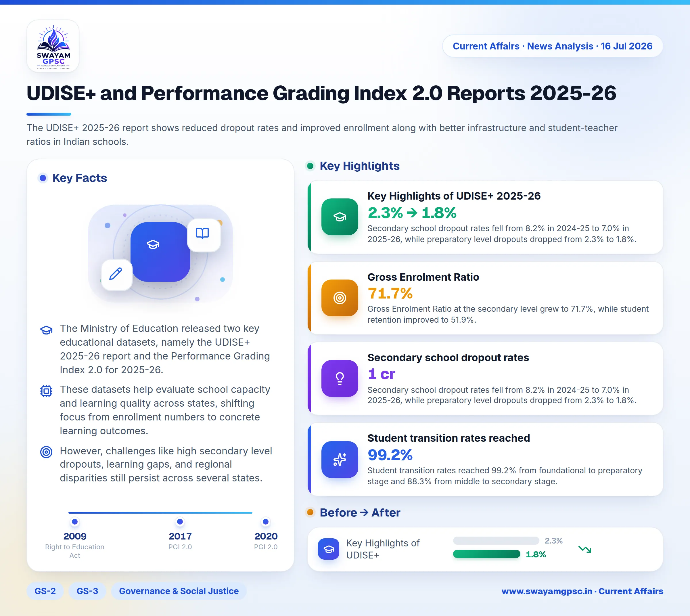The height and width of the screenshot is (616, 690).
Task: Click the orange target icon for Gross Enrolment Ratio
Action: 340,298
